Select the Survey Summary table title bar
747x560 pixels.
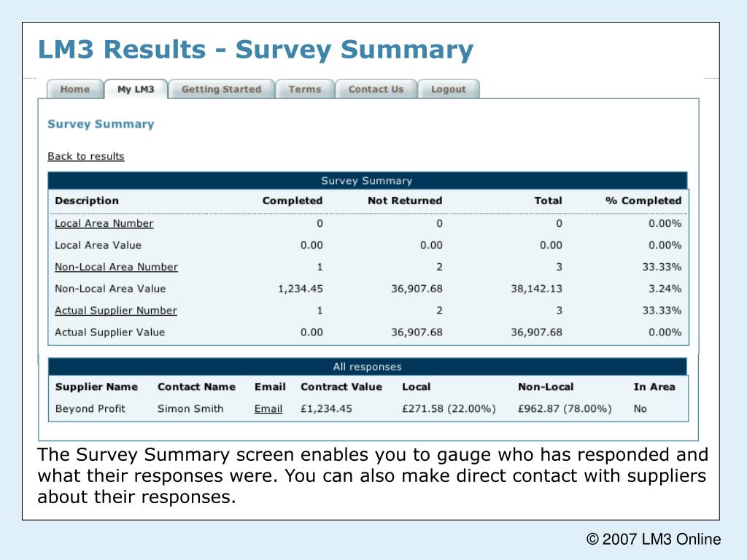click(368, 181)
